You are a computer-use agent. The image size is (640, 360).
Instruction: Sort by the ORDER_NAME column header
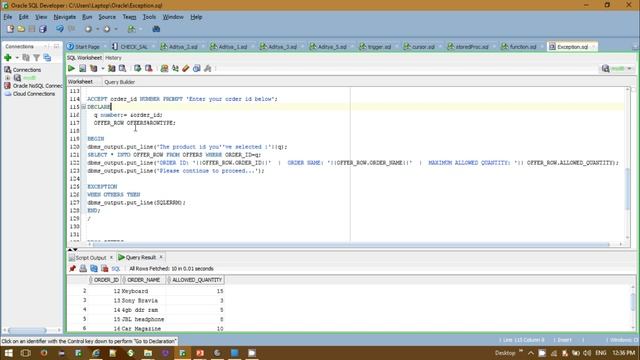144,280
